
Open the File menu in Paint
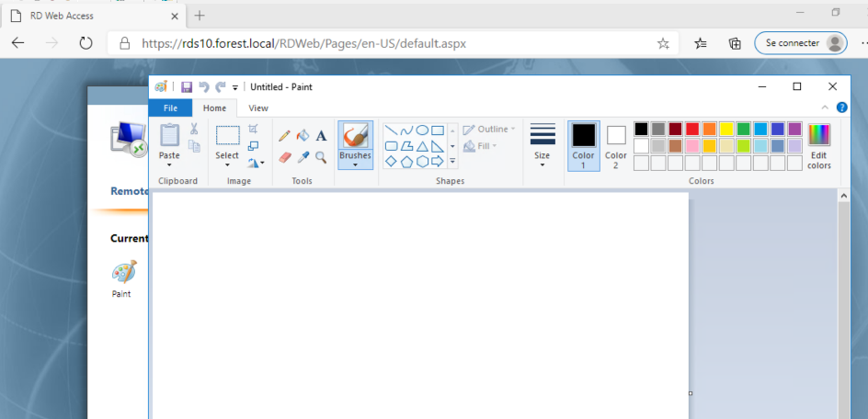170,108
